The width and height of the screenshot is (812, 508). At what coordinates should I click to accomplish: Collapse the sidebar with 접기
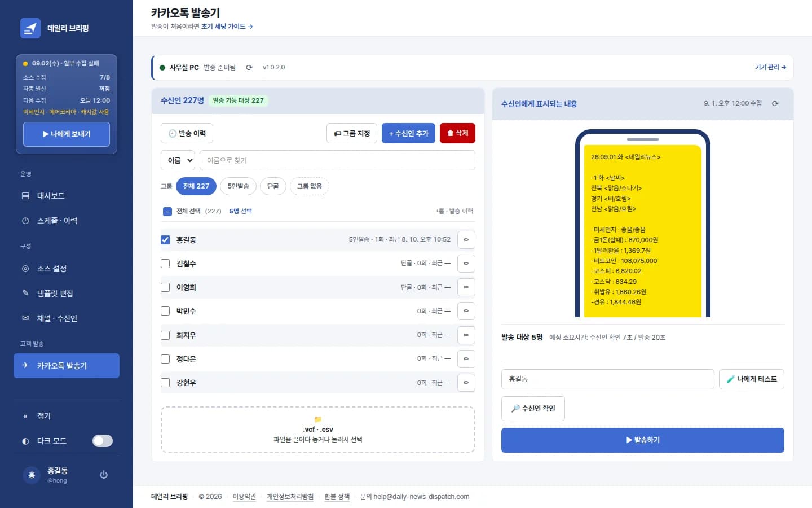[x=67, y=416]
